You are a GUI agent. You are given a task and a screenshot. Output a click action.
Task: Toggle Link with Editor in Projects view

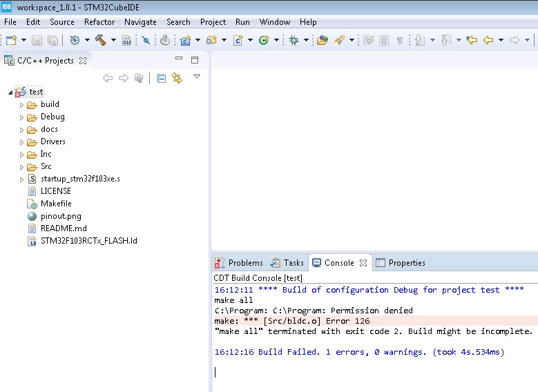tap(177, 78)
